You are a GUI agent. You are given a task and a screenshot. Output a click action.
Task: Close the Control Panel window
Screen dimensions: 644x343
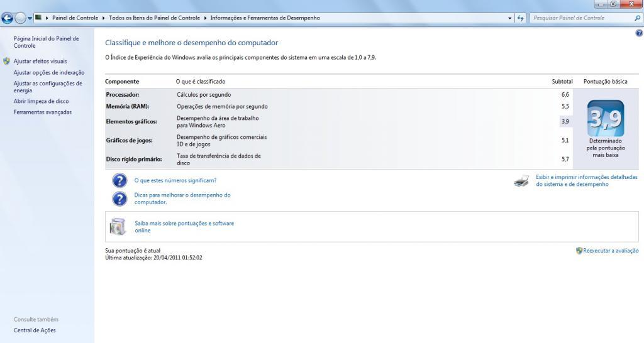631,4
